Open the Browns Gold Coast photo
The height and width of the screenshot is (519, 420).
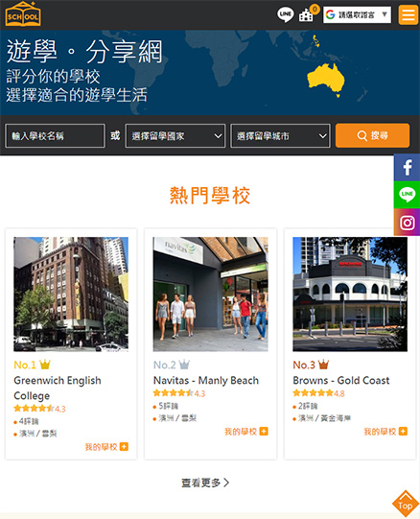[x=350, y=294]
